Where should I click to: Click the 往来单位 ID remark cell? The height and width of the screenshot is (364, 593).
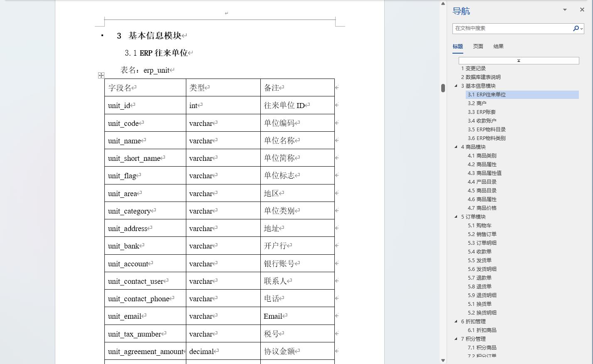[x=297, y=105]
